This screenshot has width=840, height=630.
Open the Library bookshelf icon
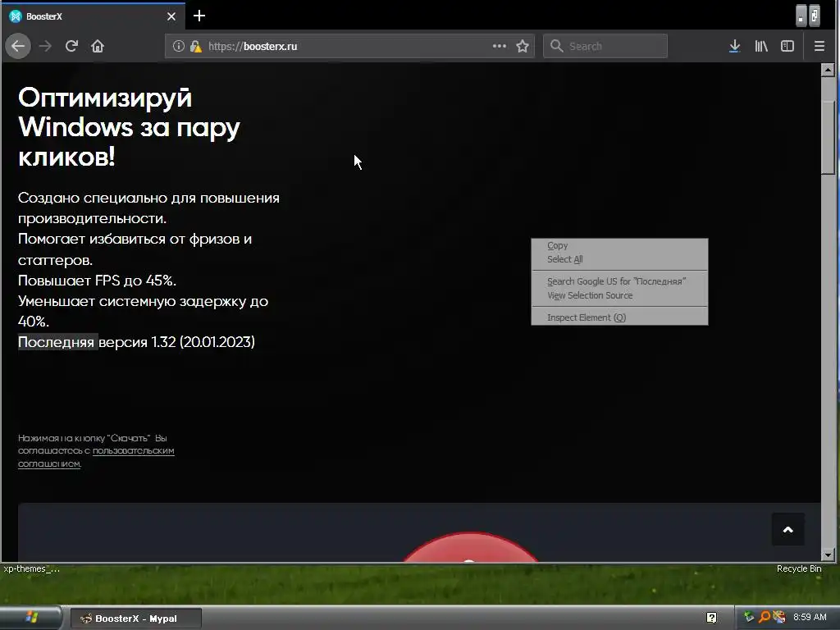click(761, 46)
